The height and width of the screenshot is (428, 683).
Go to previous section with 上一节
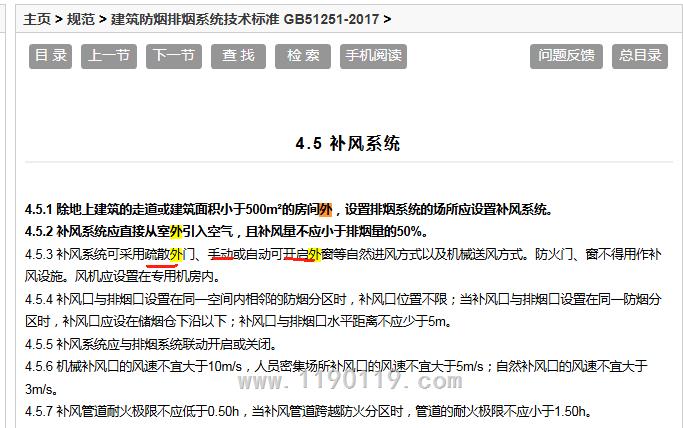109,56
